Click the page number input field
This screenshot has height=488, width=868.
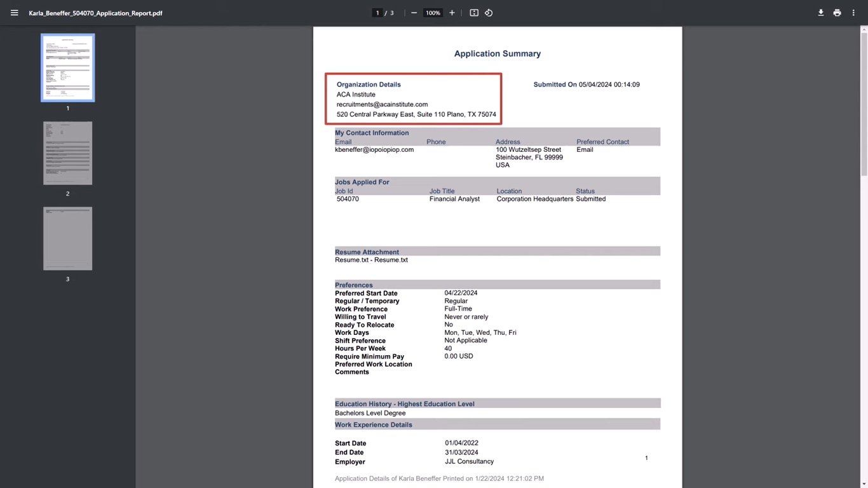377,13
